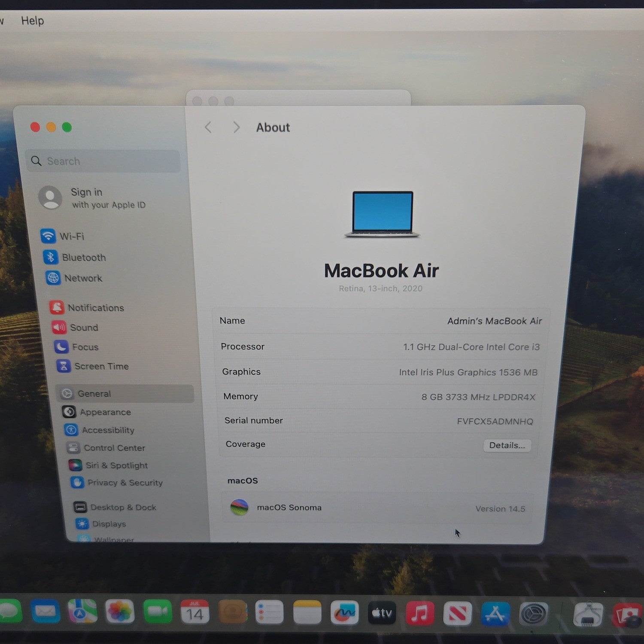Open the Calendar app in the Dock

click(194, 611)
